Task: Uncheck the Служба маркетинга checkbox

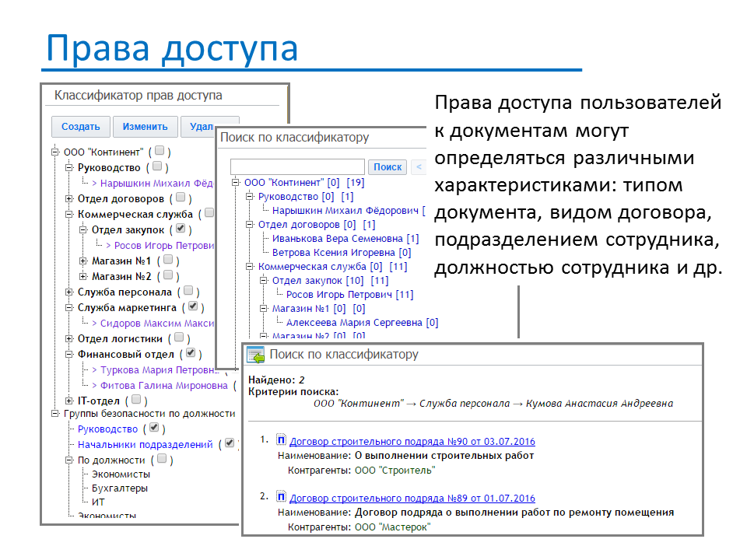Action: point(193,306)
